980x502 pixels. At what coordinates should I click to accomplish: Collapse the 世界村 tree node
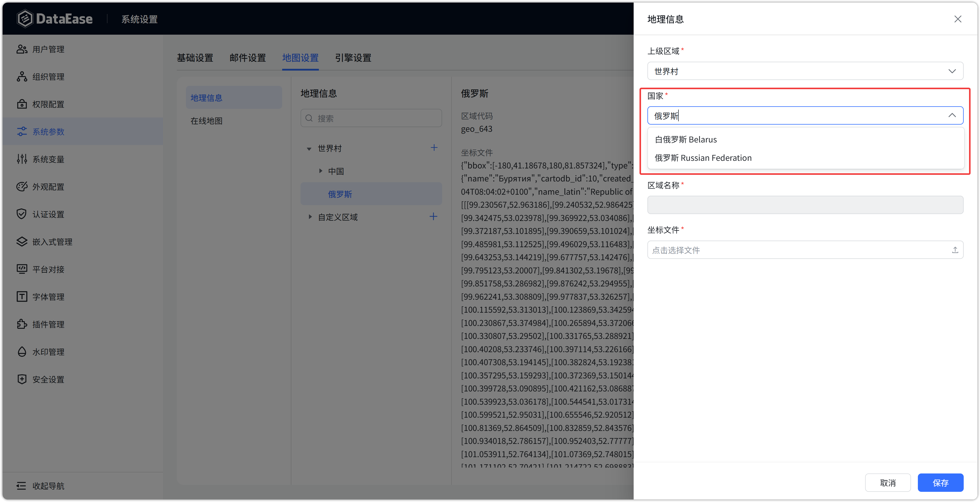click(309, 148)
